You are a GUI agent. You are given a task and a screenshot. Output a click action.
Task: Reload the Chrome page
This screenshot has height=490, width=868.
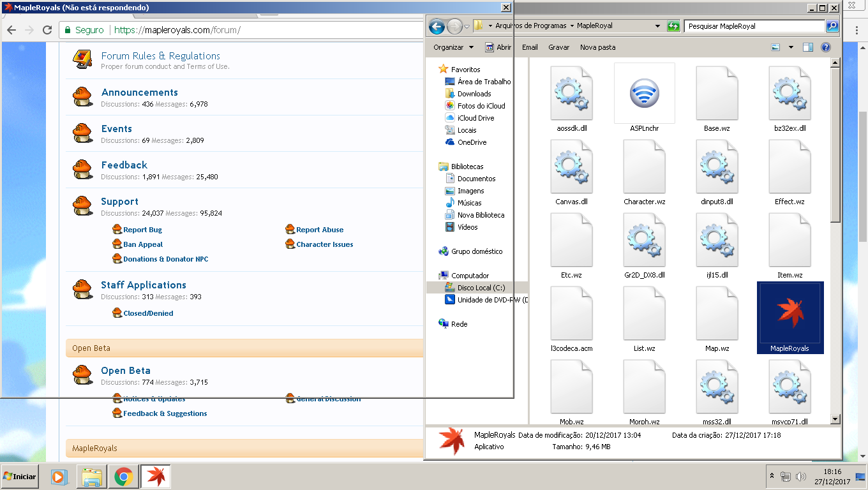47,30
